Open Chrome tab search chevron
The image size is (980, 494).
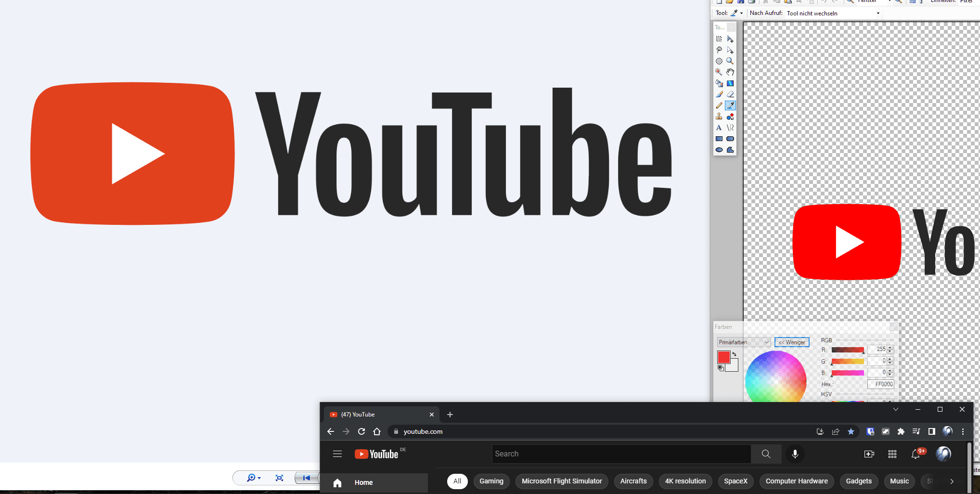click(896, 409)
